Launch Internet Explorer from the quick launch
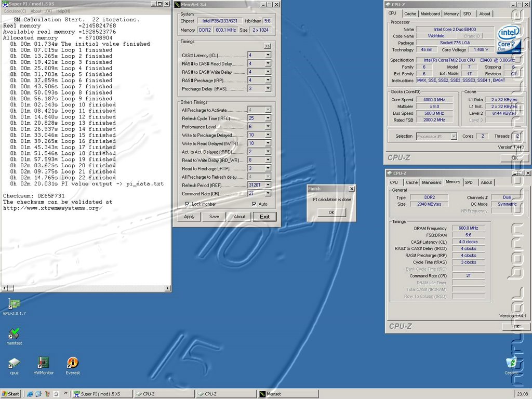The width and height of the screenshot is (532, 399). [x=30, y=394]
